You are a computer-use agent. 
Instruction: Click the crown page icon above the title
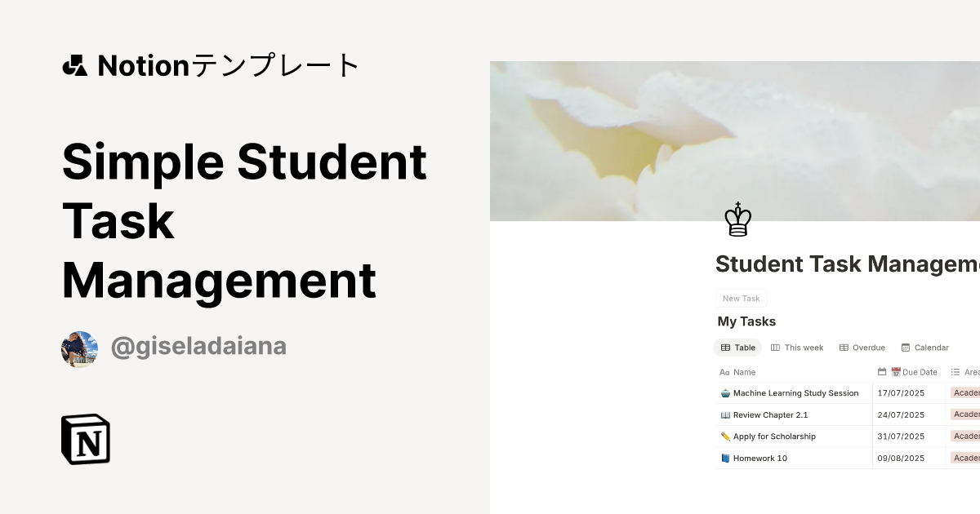pos(738,220)
